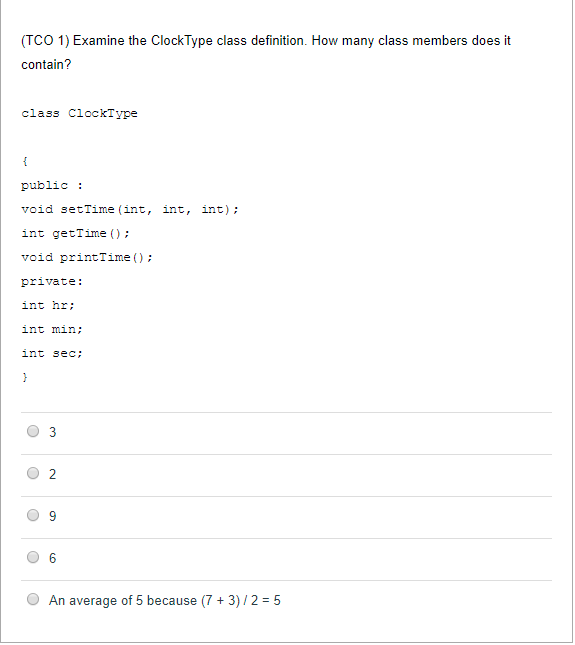Click the "class ClockType" code line
The width and height of the screenshot is (575, 645).
79,114
